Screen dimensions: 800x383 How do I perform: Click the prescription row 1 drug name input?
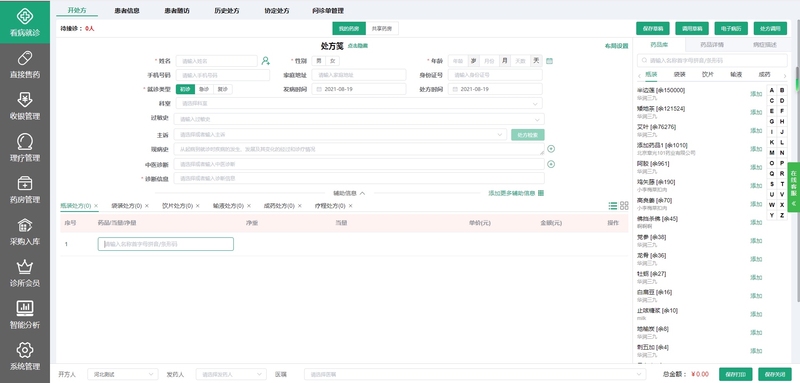(x=166, y=244)
